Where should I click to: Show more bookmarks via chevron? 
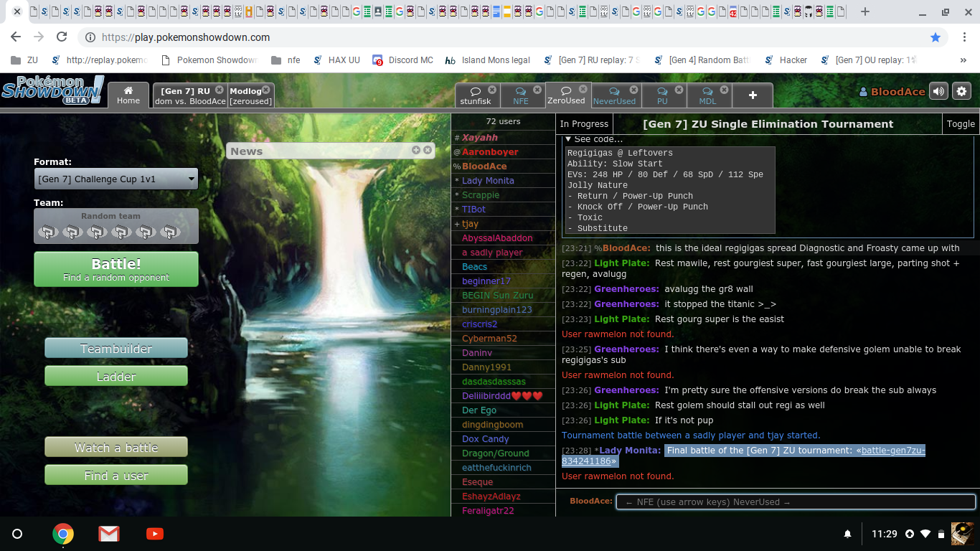[963, 60]
